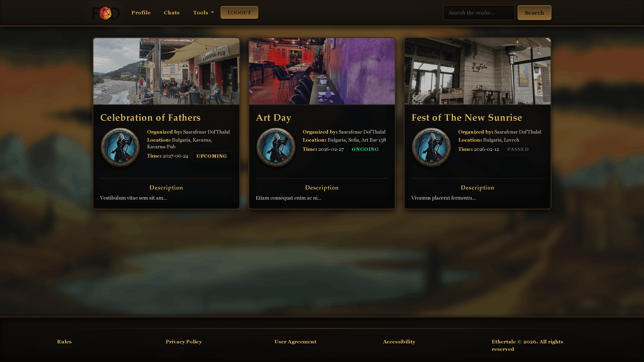This screenshot has height=362, width=644.
Task: Open the Art Bar event photo
Action: 322,71
